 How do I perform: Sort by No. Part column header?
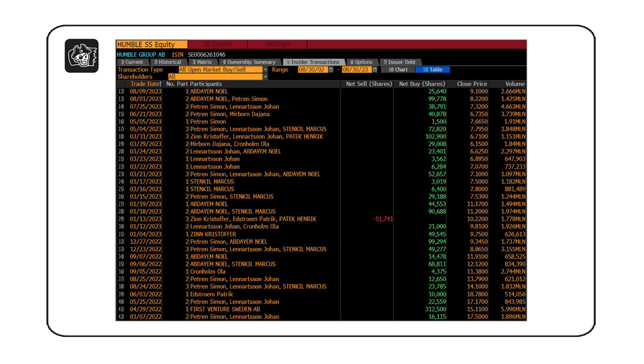point(176,84)
